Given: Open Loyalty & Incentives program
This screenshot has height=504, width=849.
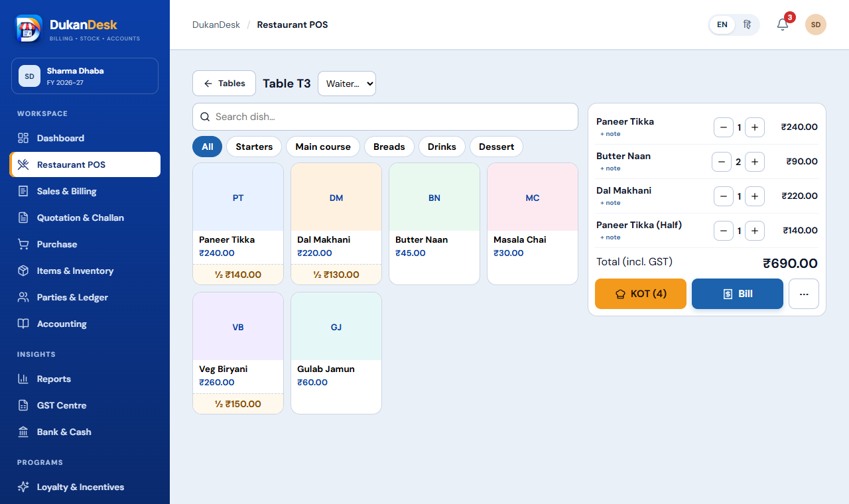Looking at the screenshot, I should click(85, 487).
